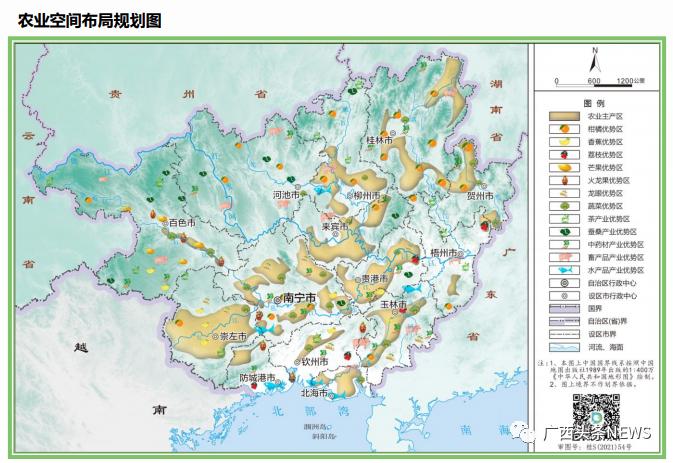Click the 柑橘优势区 legend label text
The image size is (673, 463).
pos(605,129)
